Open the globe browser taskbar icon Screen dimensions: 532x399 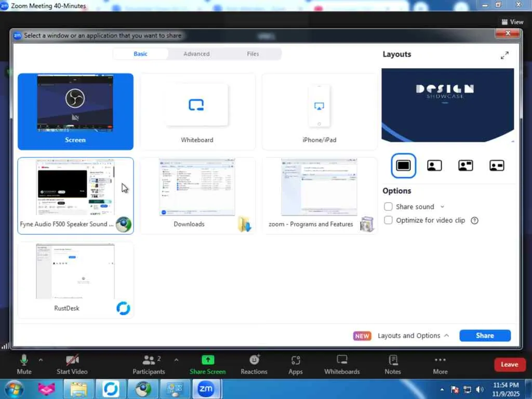143,389
